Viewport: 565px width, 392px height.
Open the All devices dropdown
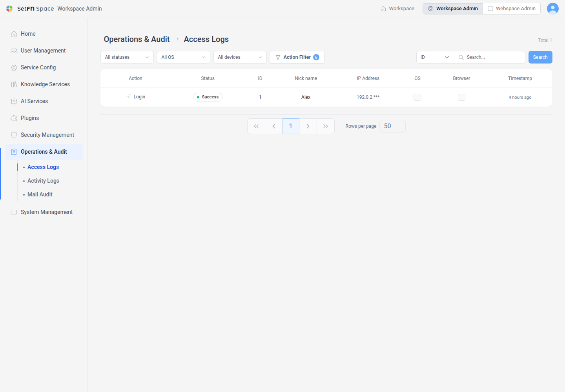coord(240,57)
